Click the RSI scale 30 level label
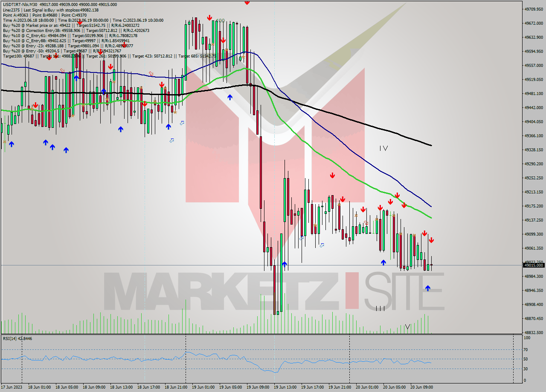546x392 pixels. tap(526, 369)
